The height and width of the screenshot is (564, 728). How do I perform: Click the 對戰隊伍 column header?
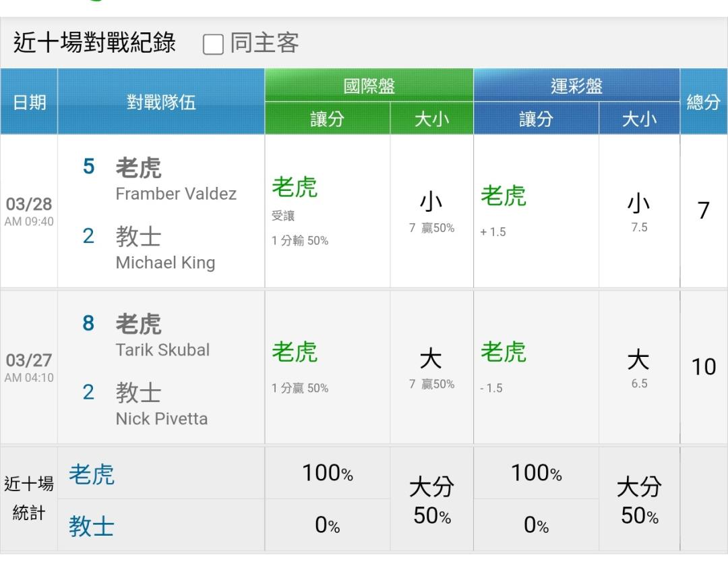pyautogui.click(x=161, y=102)
